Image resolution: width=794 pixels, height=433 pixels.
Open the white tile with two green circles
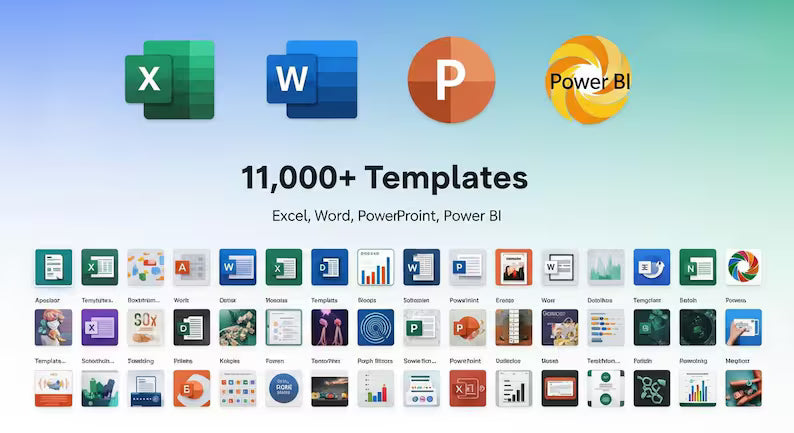[x=606, y=388]
